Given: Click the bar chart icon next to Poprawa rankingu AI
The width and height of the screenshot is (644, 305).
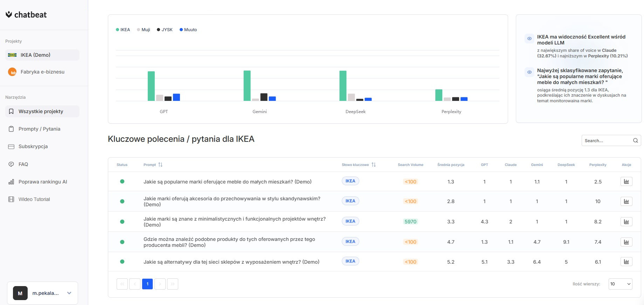Looking at the screenshot, I should coord(11,182).
